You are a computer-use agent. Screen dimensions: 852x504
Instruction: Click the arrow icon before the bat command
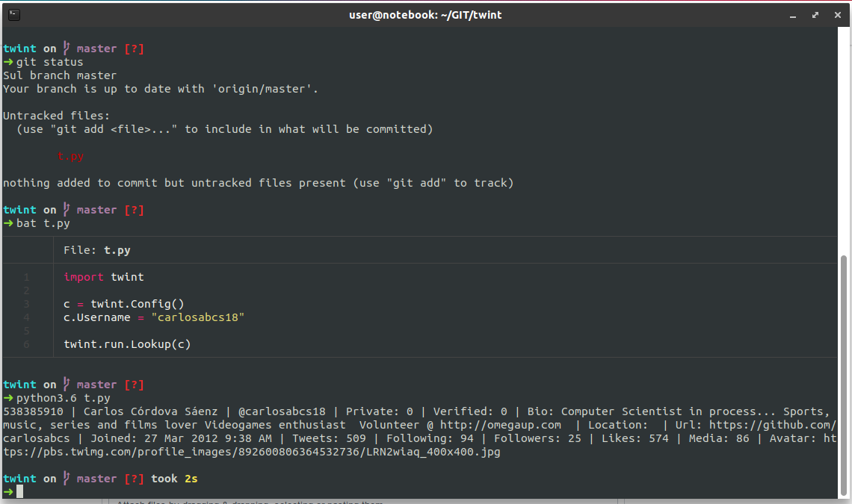click(x=7, y=223)
